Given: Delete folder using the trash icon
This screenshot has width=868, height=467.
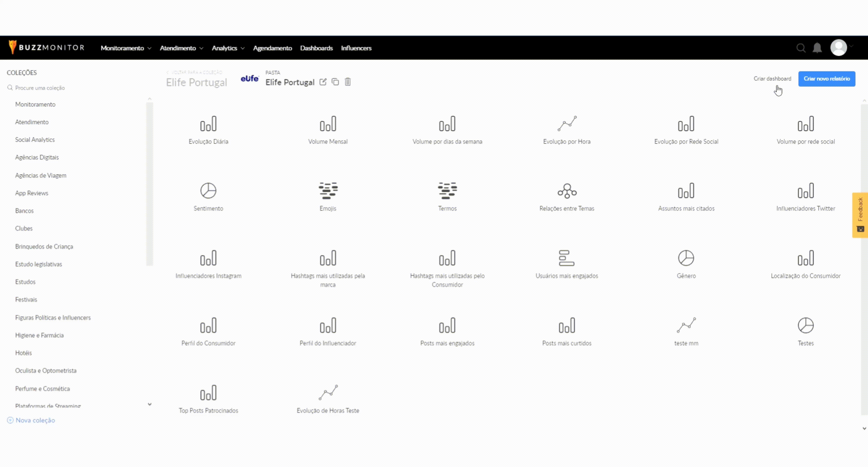Looking at the screenshot, I should [x=348, y=82].
